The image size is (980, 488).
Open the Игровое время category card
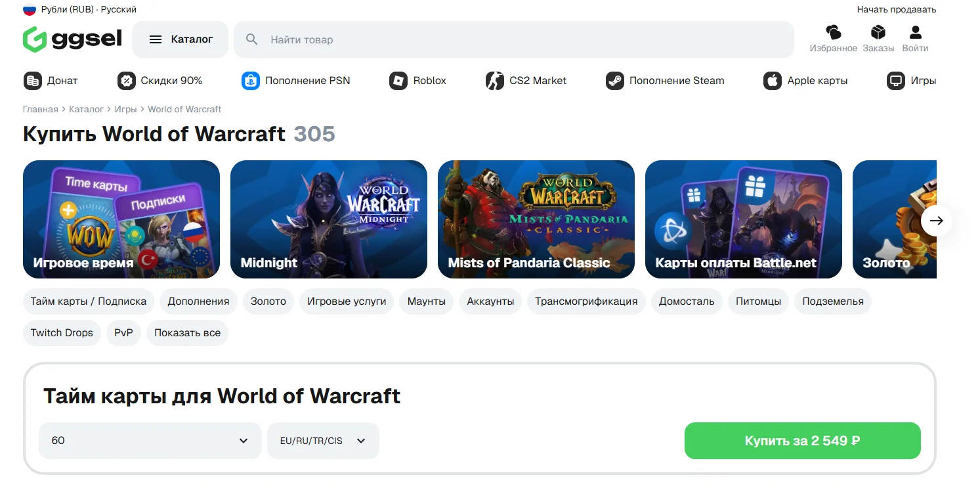121,219
